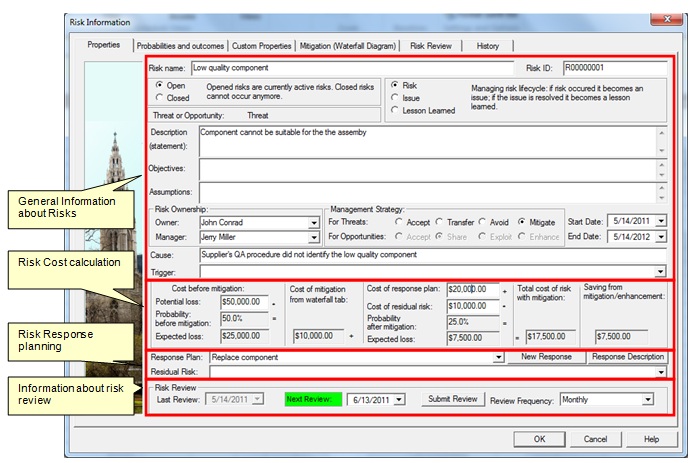Click the $25,000.00 expected loss before mitigation
The image size is (691, 463).
[x=244, y=336]
